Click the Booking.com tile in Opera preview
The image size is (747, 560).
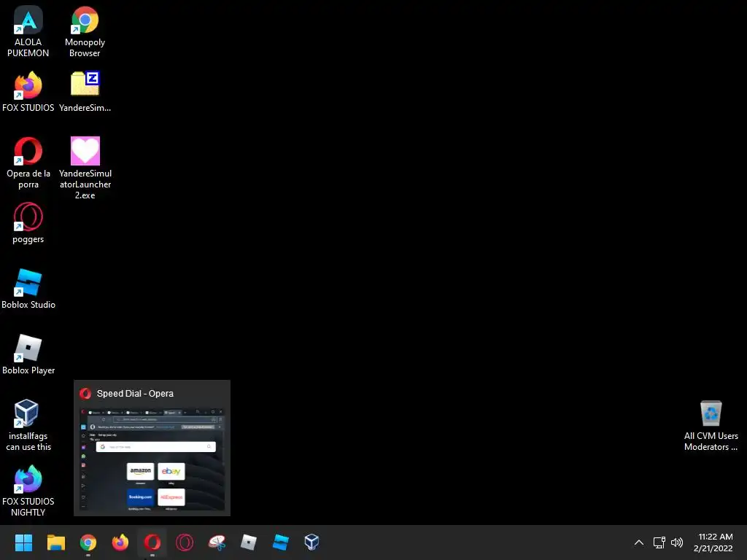coord(141,497)
